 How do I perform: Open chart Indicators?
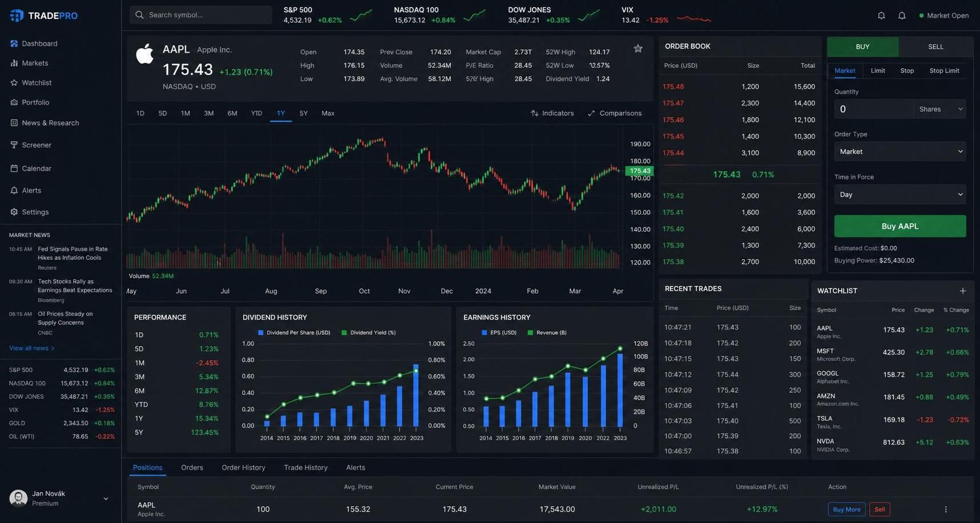click(x=552, y=113)
